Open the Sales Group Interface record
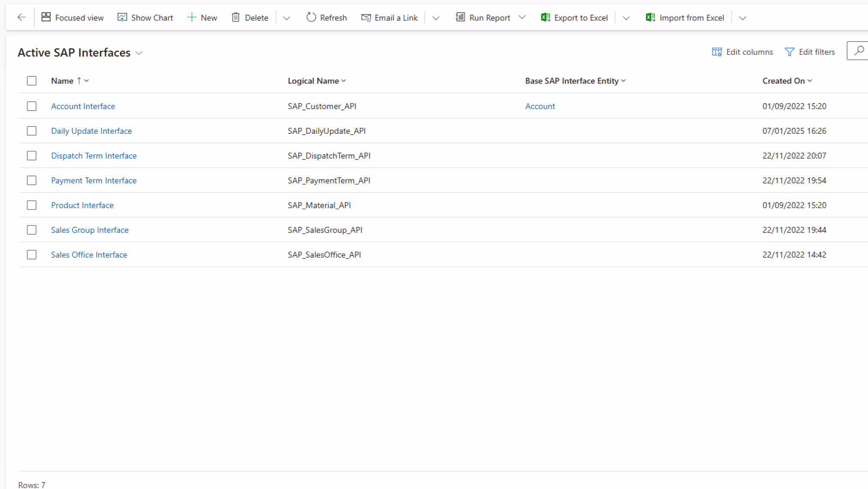Viewport: 868px width, 489px height. coord(90,230)
